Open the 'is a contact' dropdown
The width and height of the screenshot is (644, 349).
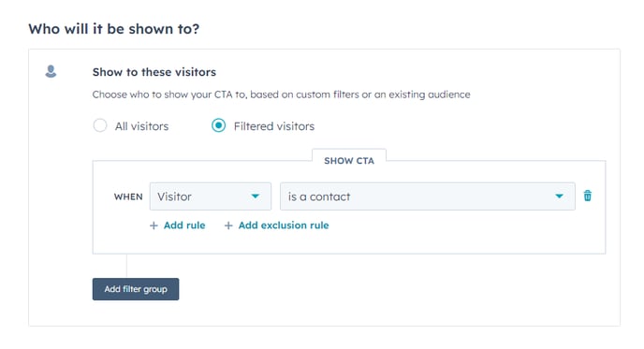click(428, 196)
